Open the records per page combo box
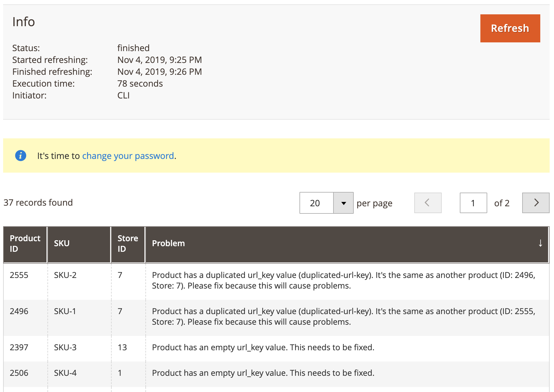The height and width of the screenshot is (392, 554). 326,203
